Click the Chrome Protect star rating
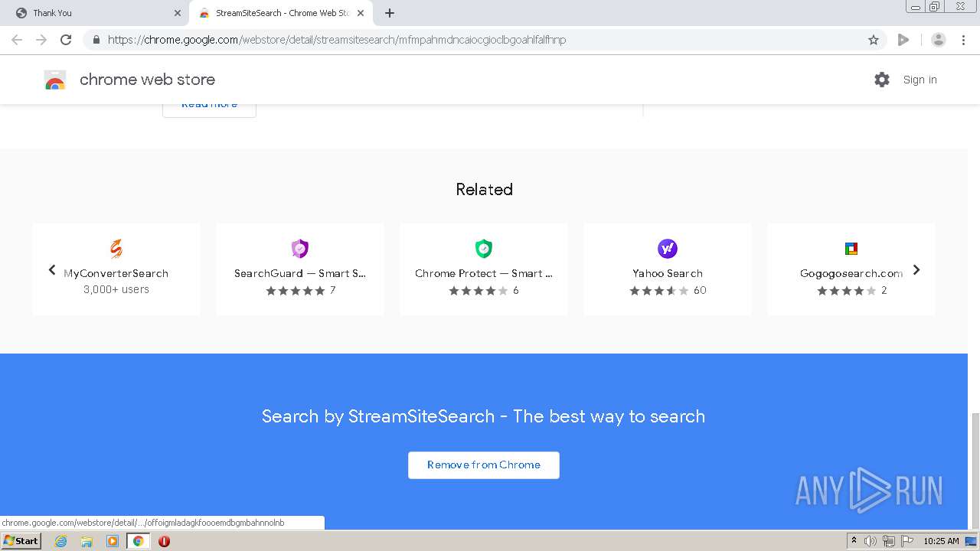Viewport: 980px width, 551px height. (x=479, y=291)
